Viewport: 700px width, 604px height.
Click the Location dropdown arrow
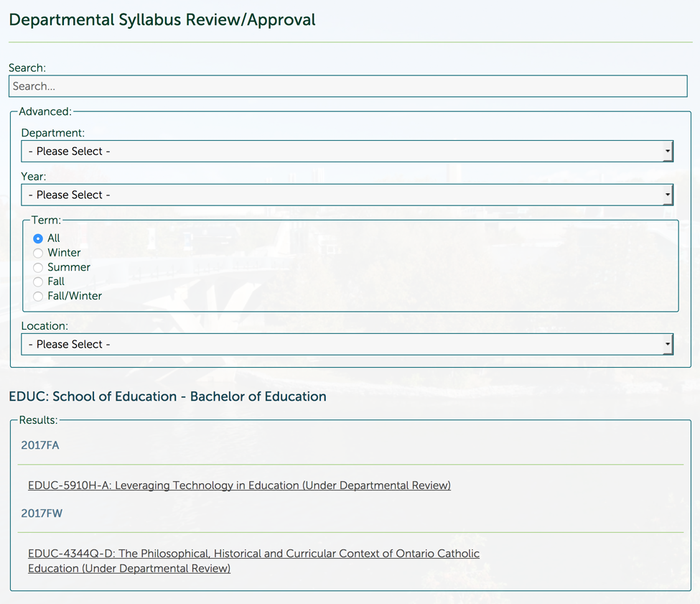[668, 344]
